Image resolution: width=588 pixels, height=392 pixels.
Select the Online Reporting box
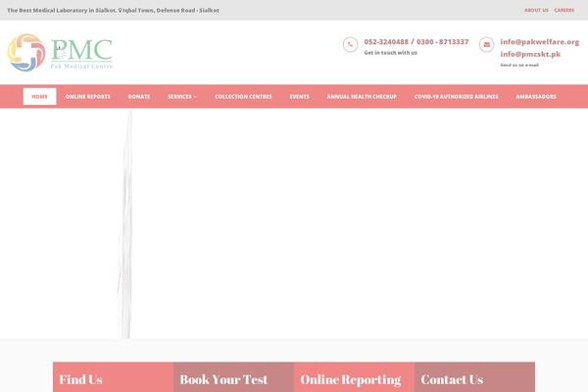(355, 377)
